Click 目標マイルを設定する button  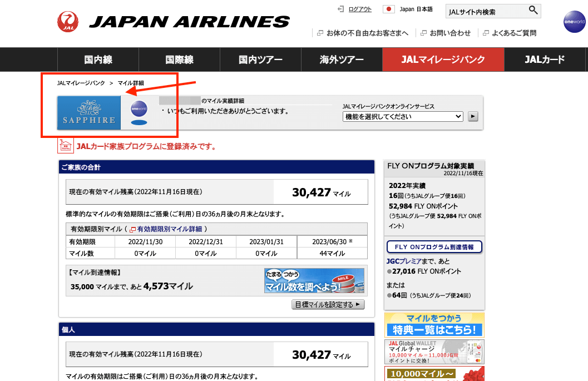pyautogui.click(x=328, y=304)
